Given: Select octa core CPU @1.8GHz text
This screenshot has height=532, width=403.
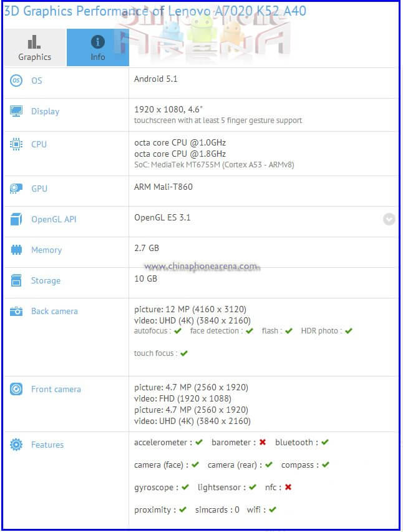Looking at the screenshot, I should click(180, 154).
